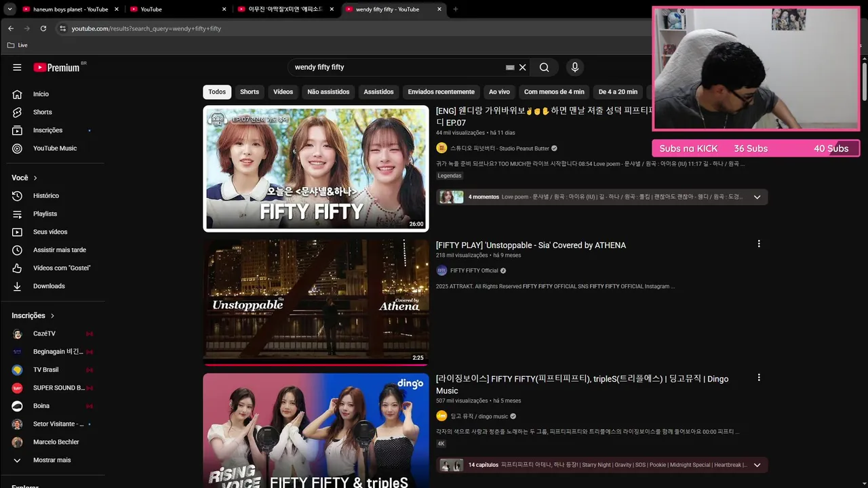
Task: Select the Vídeos filter chip
Action: coord(283,92)
